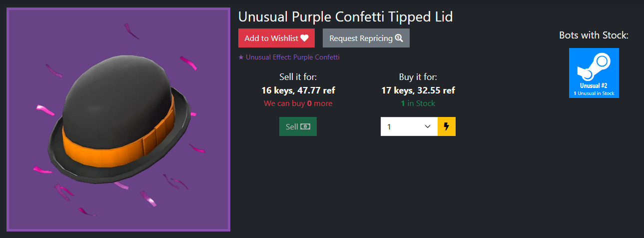Click the Add to Wishlist button
This screenshot has width=644, height=238.
coord(276,38)
